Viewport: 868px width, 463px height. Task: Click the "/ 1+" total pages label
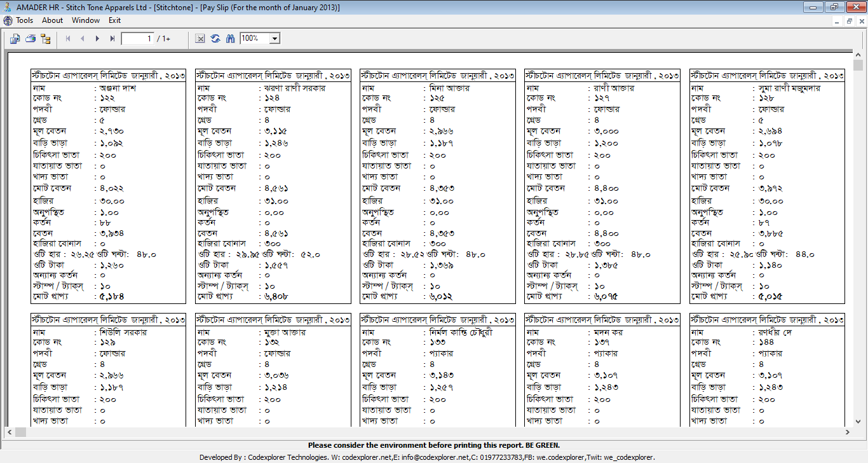pyautogui.click(x=164, y=39)
